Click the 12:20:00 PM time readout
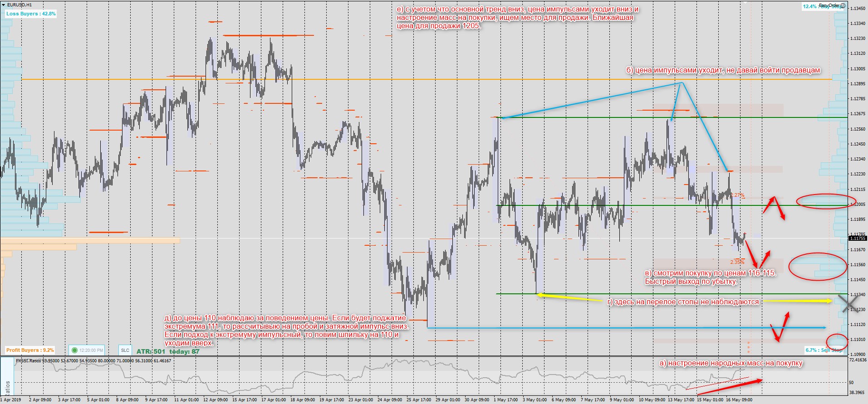Screen dimensions: 868x404 pyautogui.click(x=91, y=350)
